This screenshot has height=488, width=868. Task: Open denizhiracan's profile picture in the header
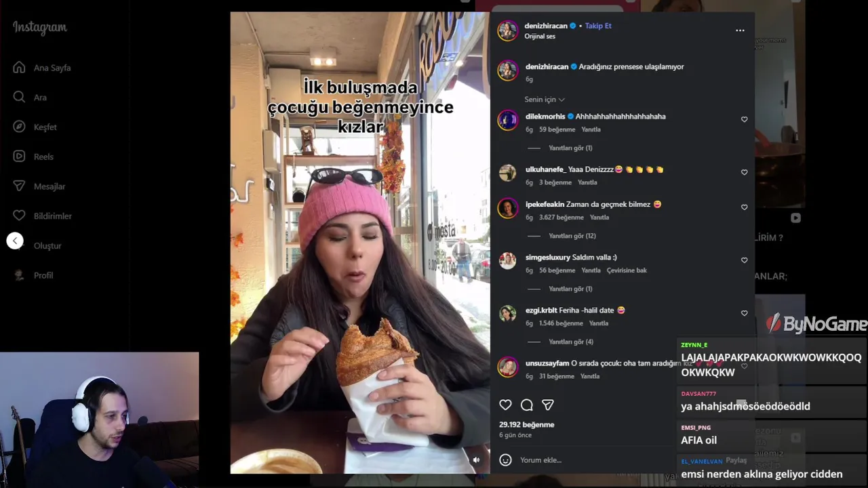click(508, 30)
